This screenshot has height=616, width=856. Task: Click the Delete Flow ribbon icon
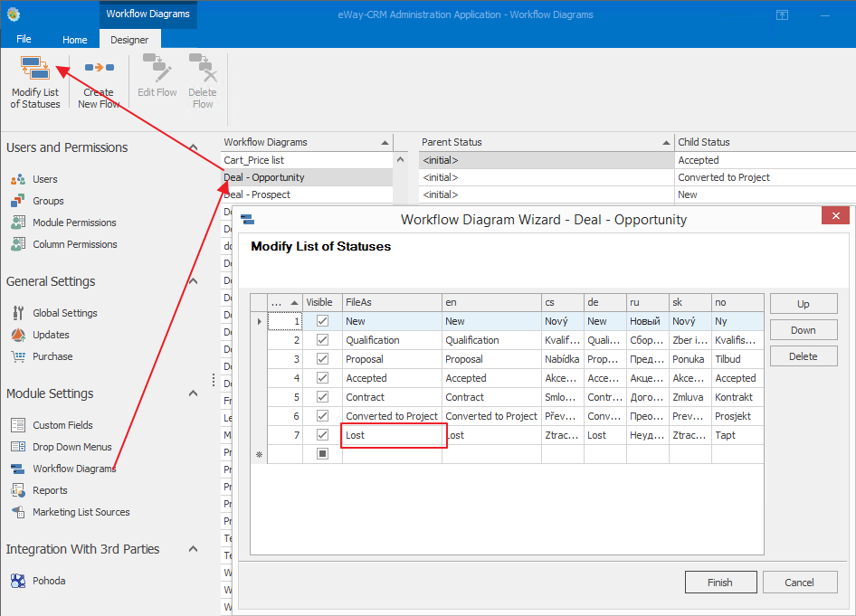(x=203, y=67)
